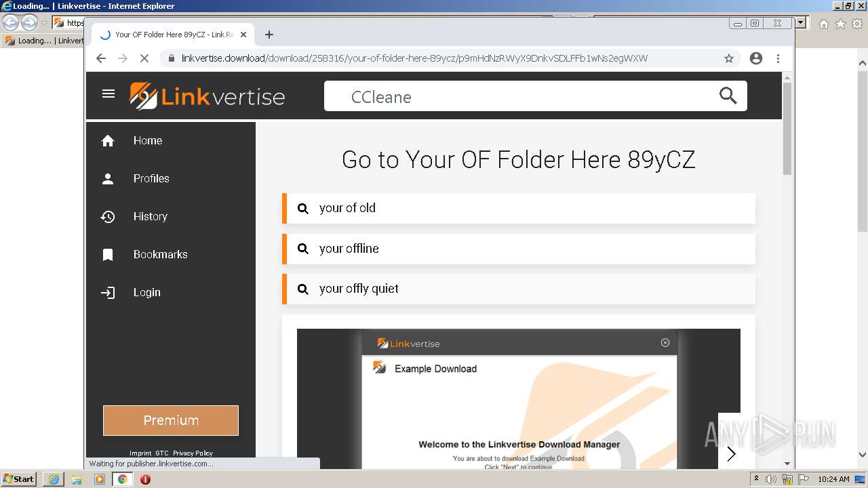Image resolution: width=868 pixels, height=488 pixels.
Task: Click the Example Download preview image
Action: pyautogui.click(x=519, y=399)
